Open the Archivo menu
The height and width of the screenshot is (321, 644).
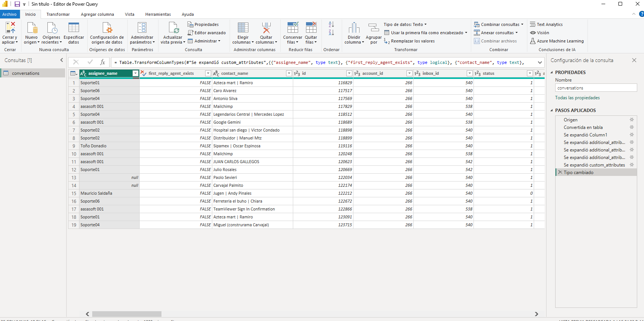(x=9, y=14)
